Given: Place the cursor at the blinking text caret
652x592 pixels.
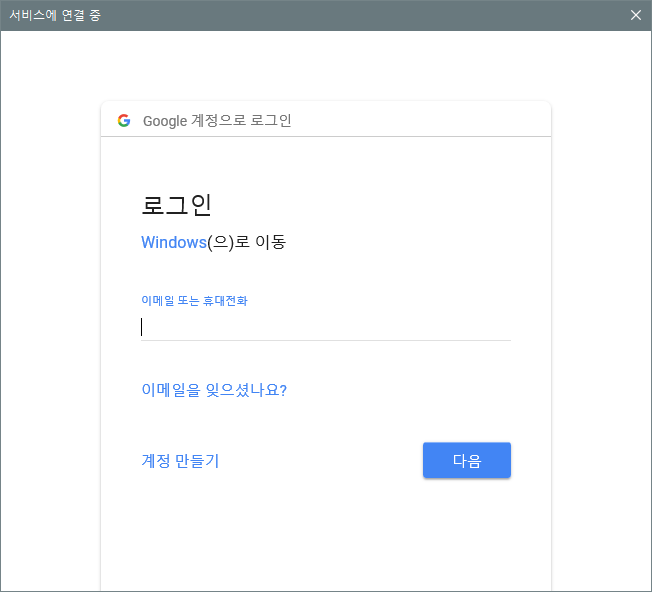Looking at the screenshot, I should (142, 327).
